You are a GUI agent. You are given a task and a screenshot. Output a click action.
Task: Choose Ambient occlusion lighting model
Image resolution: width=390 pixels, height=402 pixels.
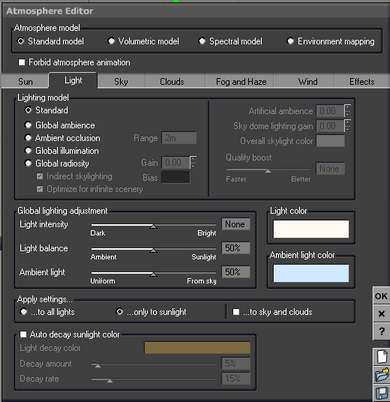[x=28, y=138]
